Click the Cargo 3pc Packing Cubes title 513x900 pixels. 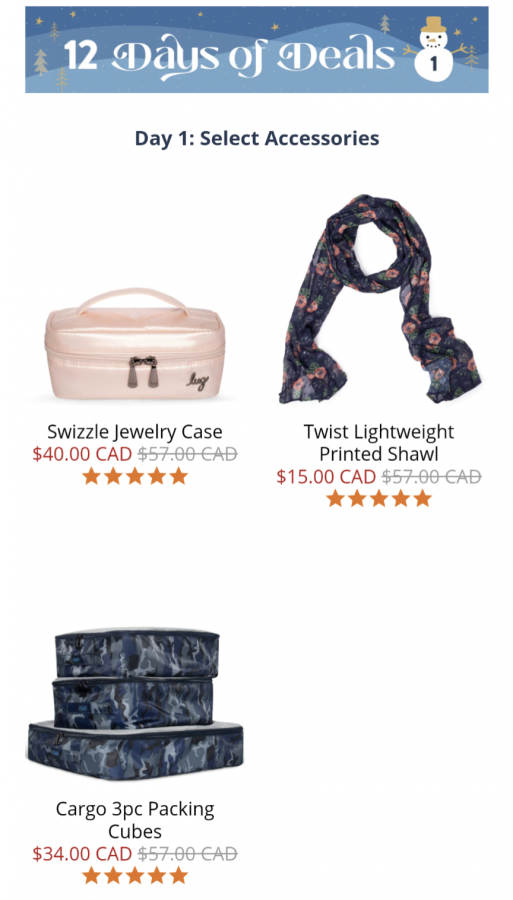coord(135,820)
